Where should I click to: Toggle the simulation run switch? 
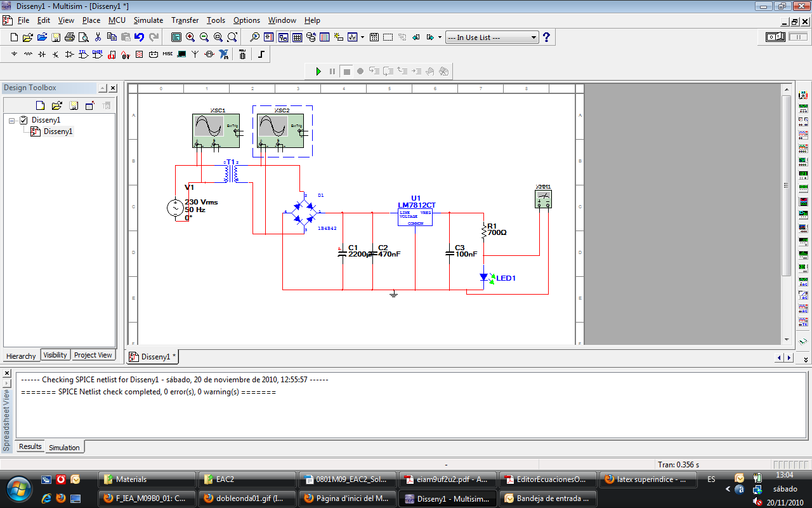[x=776, y=37]
